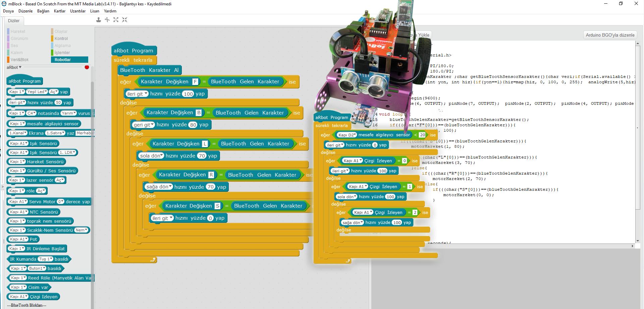Open 'Yeşil Led' dropdown in the palette block

point(37,92)
